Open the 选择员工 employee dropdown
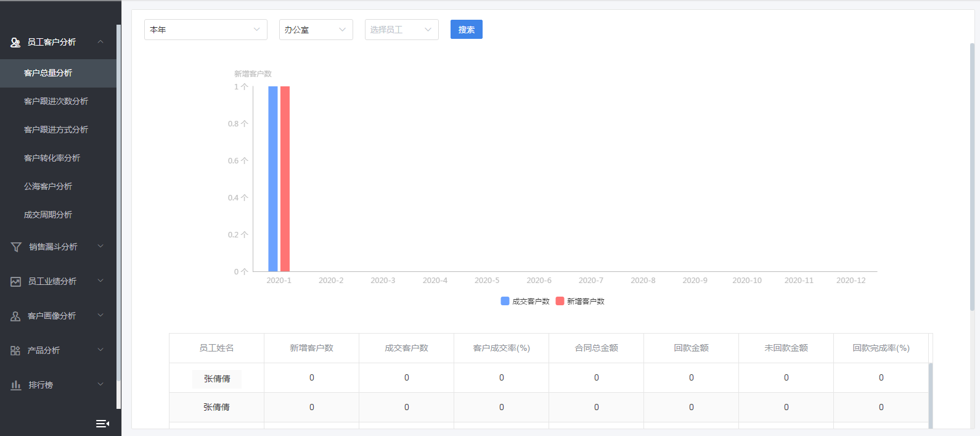 [x=401, y=30]
